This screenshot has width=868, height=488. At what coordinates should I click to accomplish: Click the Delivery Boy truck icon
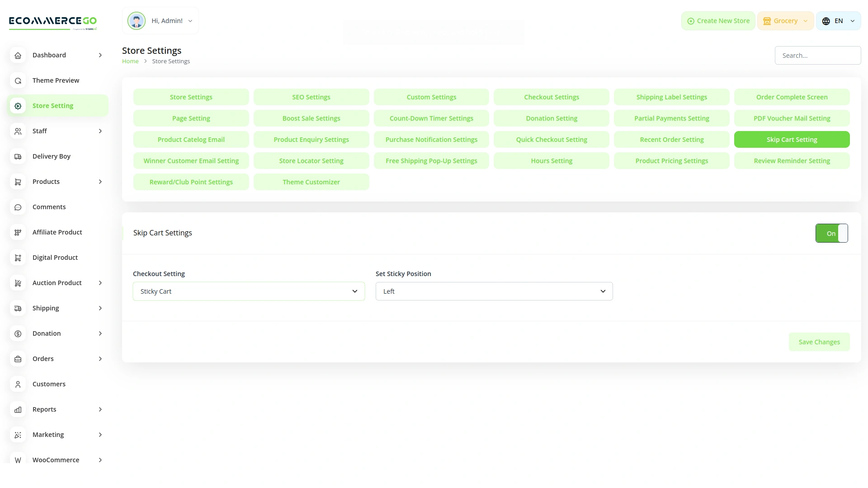(x=18, y=156)
